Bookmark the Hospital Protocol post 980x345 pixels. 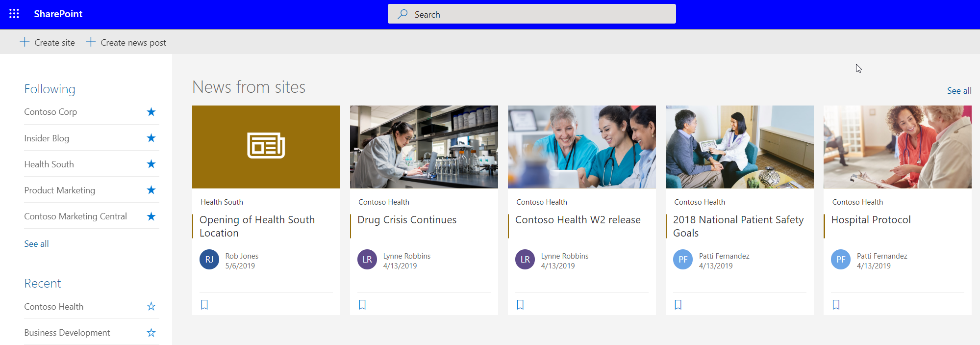[836, 305]
